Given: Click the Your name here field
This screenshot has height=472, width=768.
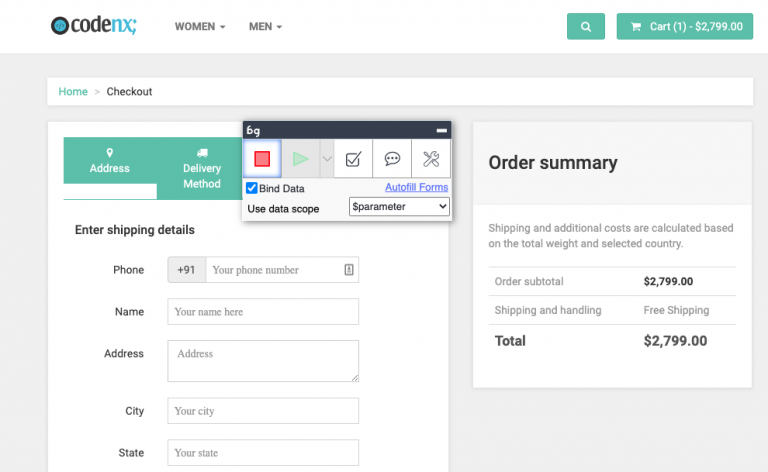Looking at the screenshot, I should 263,312.
